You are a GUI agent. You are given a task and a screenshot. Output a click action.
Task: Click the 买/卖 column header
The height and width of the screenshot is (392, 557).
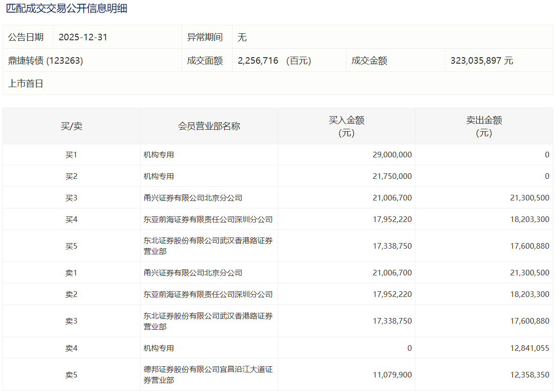pyautogui.click(x=71, y=126)
